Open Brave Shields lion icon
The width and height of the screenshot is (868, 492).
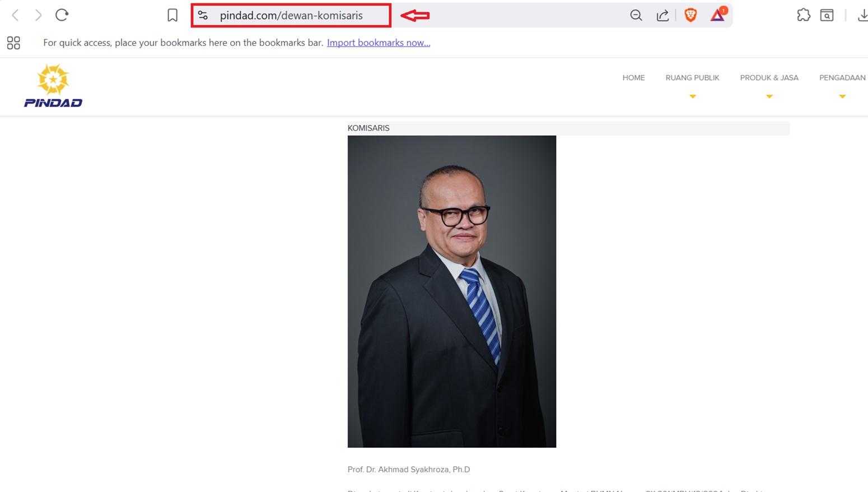690,15
